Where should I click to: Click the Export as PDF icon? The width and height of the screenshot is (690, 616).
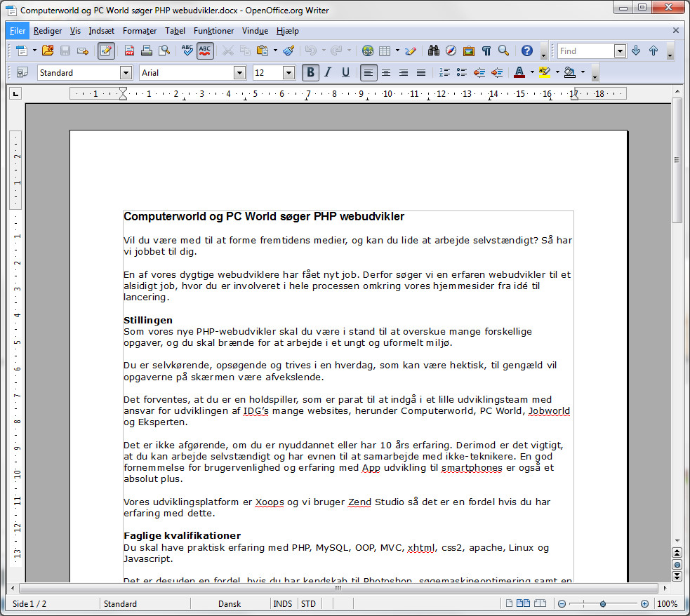[130, 51]
